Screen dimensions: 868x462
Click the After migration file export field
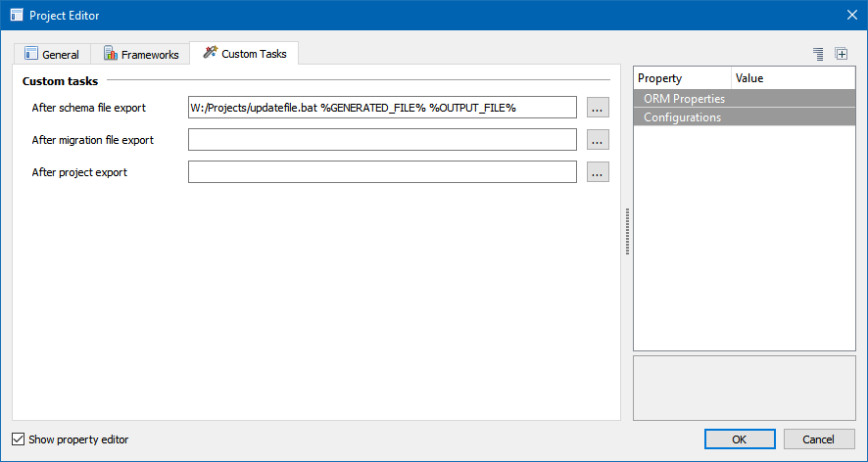(382, 139)
